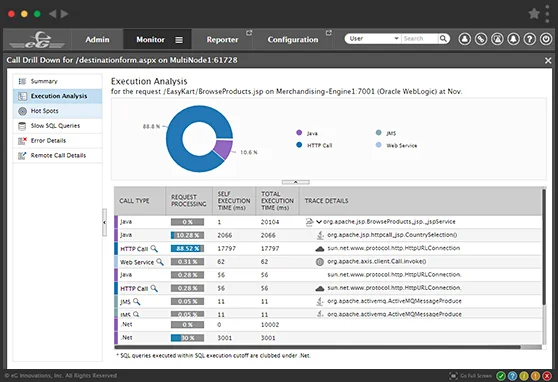
Task: Click the search magnifier button
Action: [443, 38]
